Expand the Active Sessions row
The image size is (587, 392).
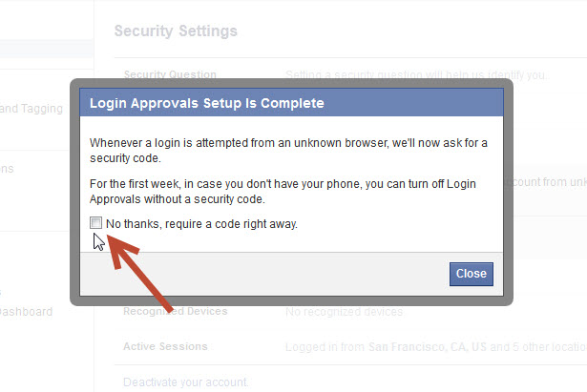pyautogui.click(x=165, y=346)
